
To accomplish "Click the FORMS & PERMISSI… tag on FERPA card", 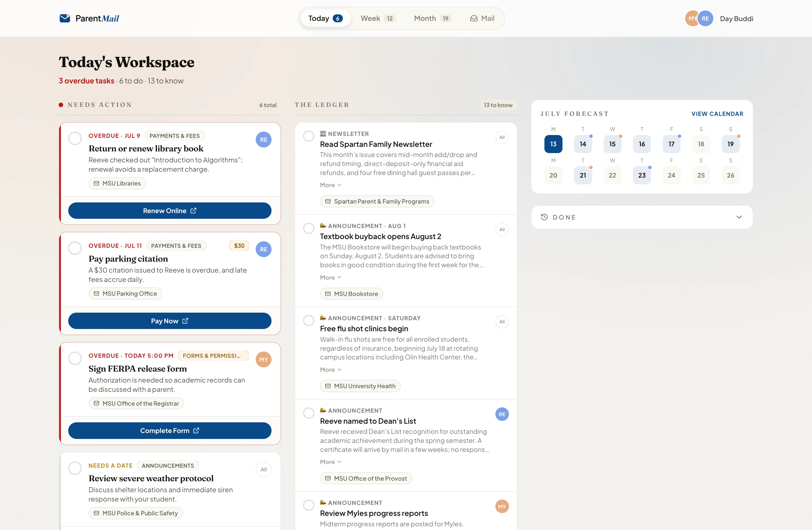I will point(213,356).
